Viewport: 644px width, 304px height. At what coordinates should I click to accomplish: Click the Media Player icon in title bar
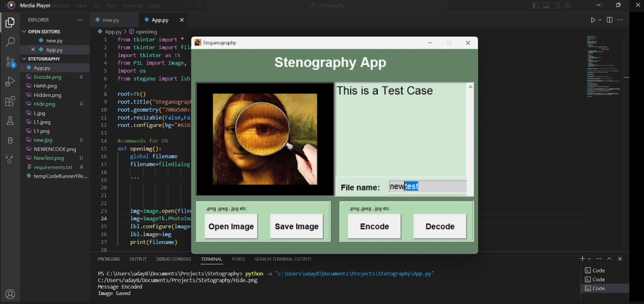[11, 6]
